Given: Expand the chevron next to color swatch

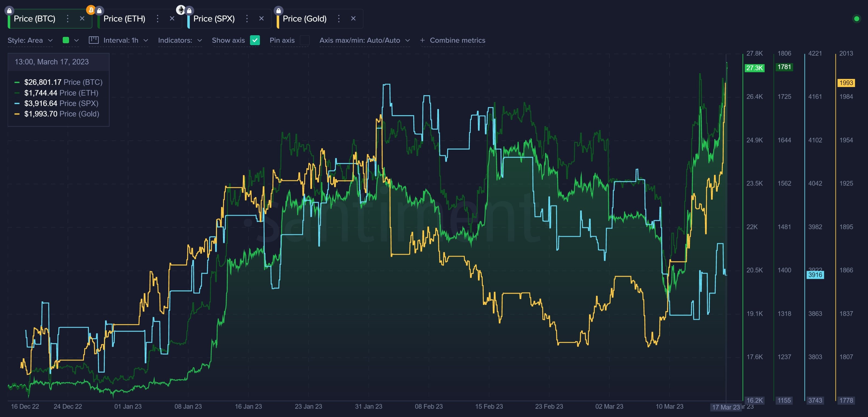Looking at the screenshot, I should tap(76, 40).
